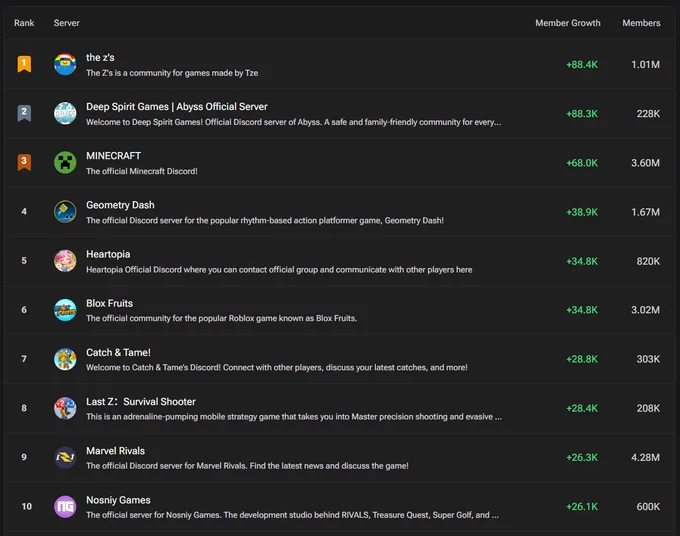The width and height of the screenshot is (680, 536).
Task: Click the +28.4K growth value
Action: 582,409
